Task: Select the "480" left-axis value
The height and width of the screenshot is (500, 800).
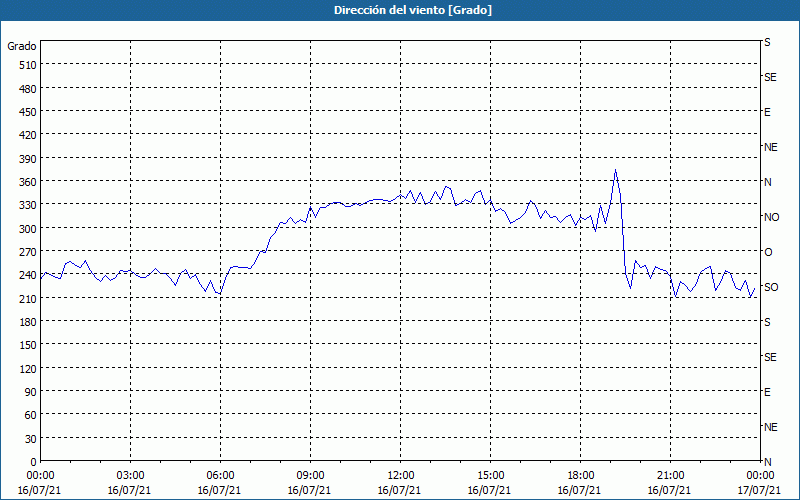Action: tap(28, 89)
